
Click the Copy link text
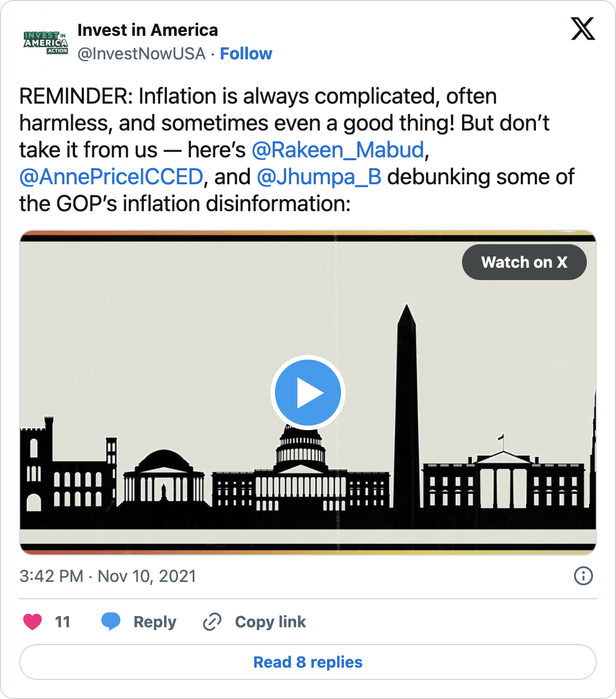270,622
